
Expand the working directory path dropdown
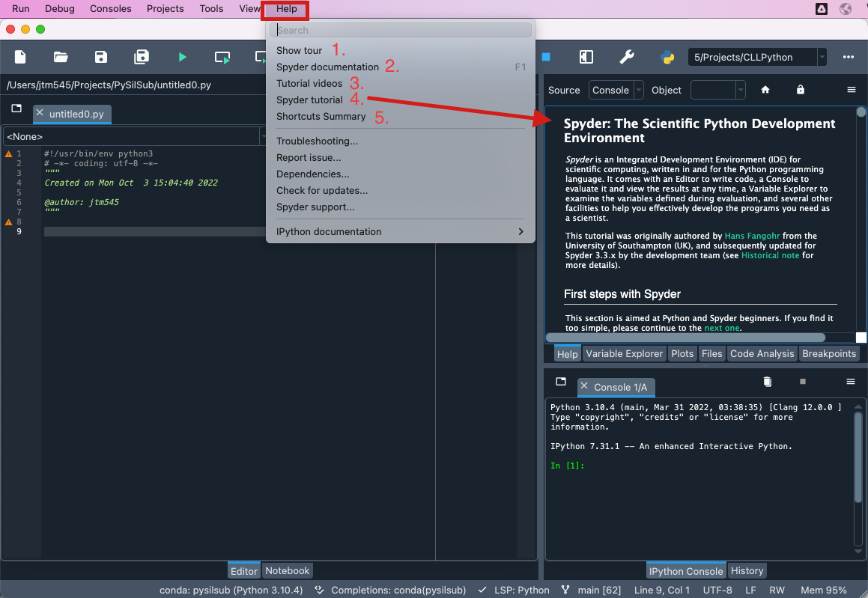[822, 57]
